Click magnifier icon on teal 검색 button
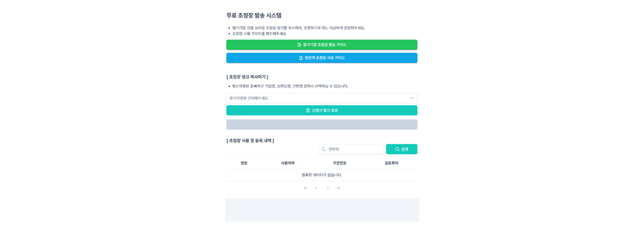 (397, 149)
